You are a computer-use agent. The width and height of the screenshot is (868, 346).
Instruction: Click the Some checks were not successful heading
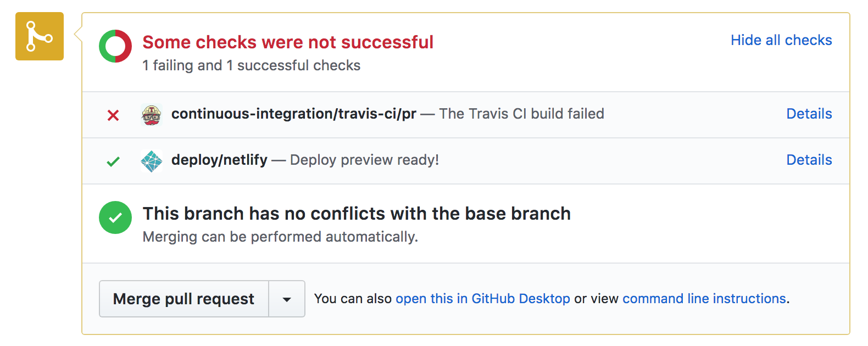(288, 42)
